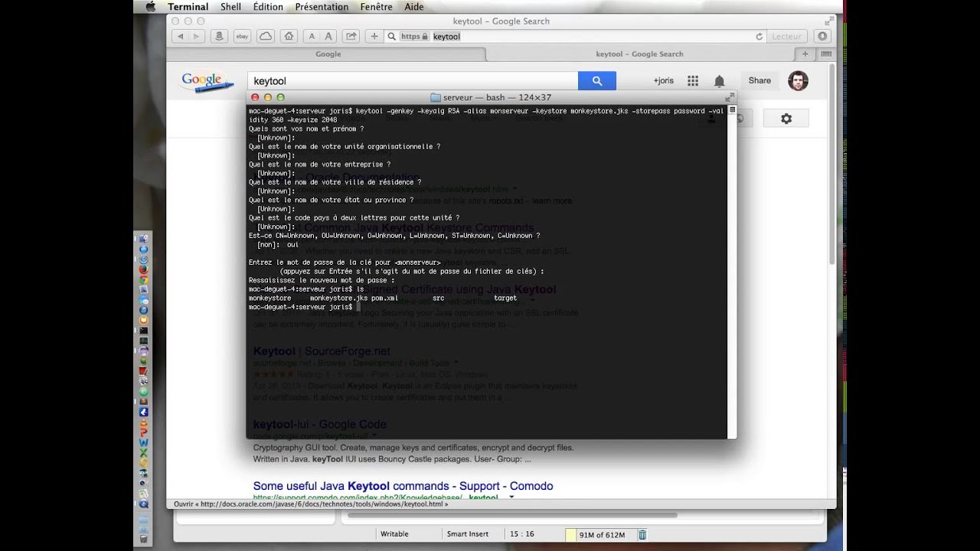Open VLC from the Dock
The image size is (980, 551).
pyautogui.click(x=143, y=422)
